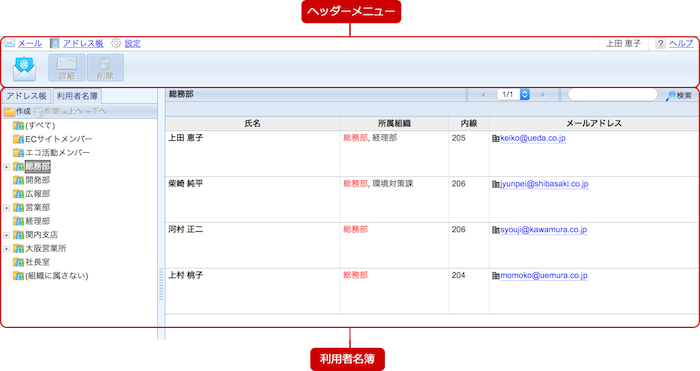Select 営業部 in the tree
The height and width of the screenshot is (371, 700).
pos(38,207)
